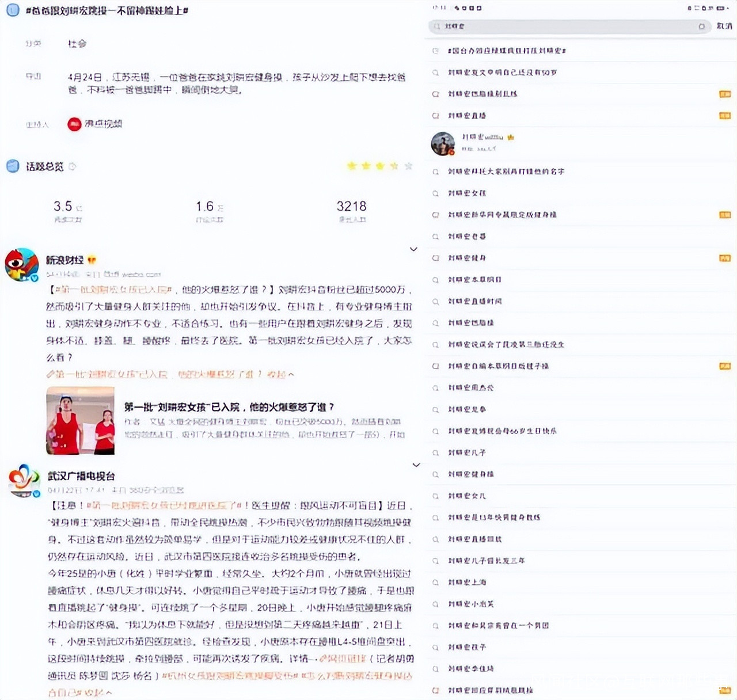Click the 3.5亿 reading count

[68, 207]
